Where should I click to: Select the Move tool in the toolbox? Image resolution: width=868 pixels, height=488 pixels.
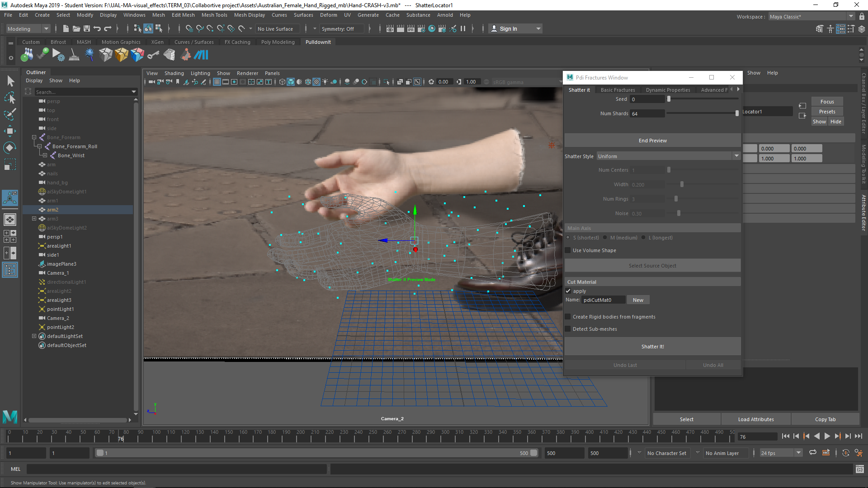click(x=10, y=131)
